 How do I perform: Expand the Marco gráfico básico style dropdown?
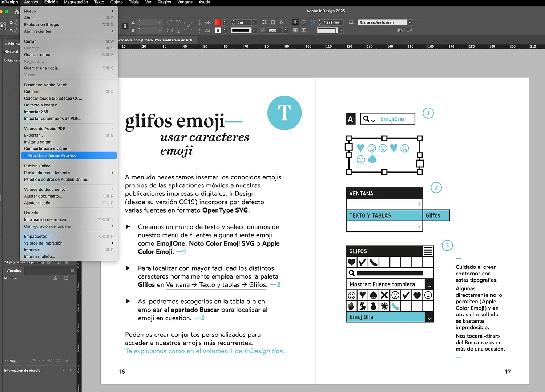(x=410, y=23)
